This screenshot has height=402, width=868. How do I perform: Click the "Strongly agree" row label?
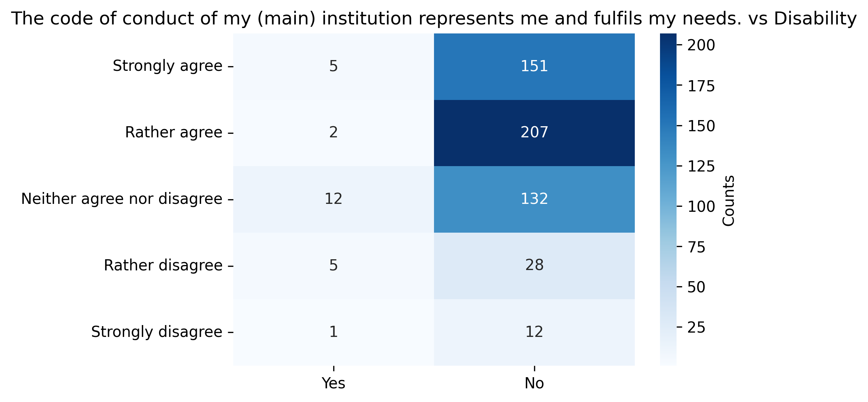click(167, 66)
